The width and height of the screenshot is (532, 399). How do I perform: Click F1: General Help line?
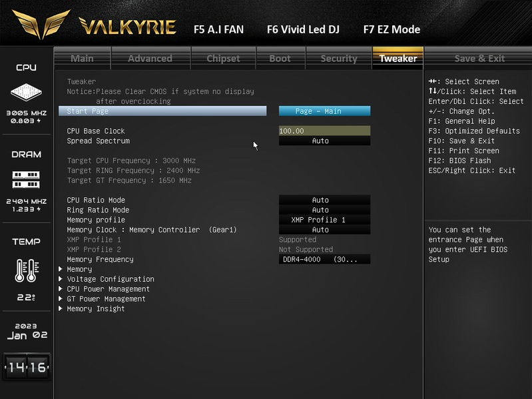click(462, 121)
